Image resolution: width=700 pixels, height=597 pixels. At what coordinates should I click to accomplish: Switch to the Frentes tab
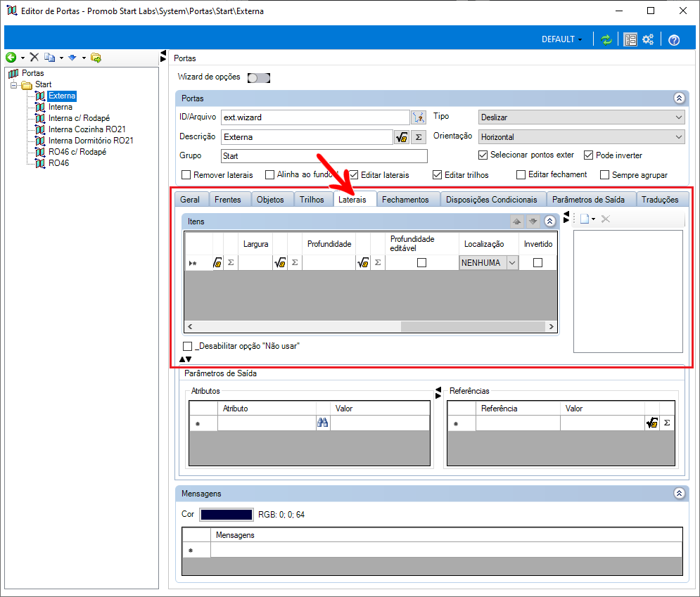click(x=228, y=200)
